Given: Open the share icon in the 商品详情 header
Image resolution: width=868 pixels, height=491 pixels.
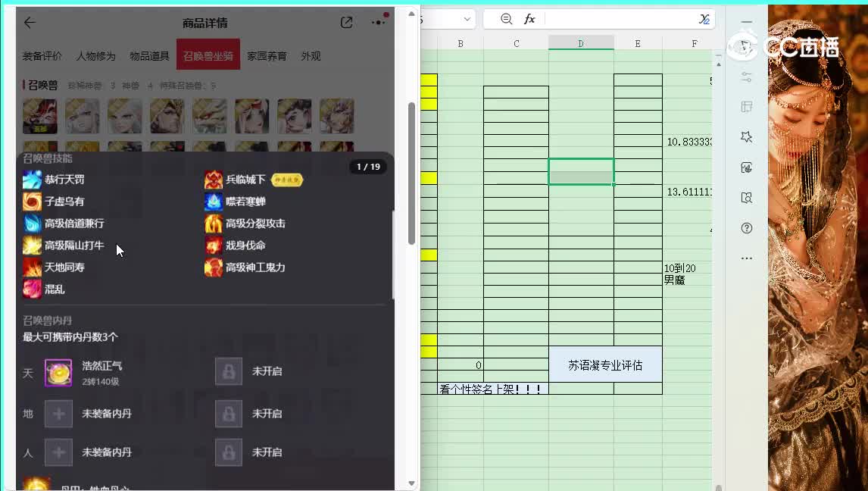Looking at the screenshot, I should tap(347, 22).
